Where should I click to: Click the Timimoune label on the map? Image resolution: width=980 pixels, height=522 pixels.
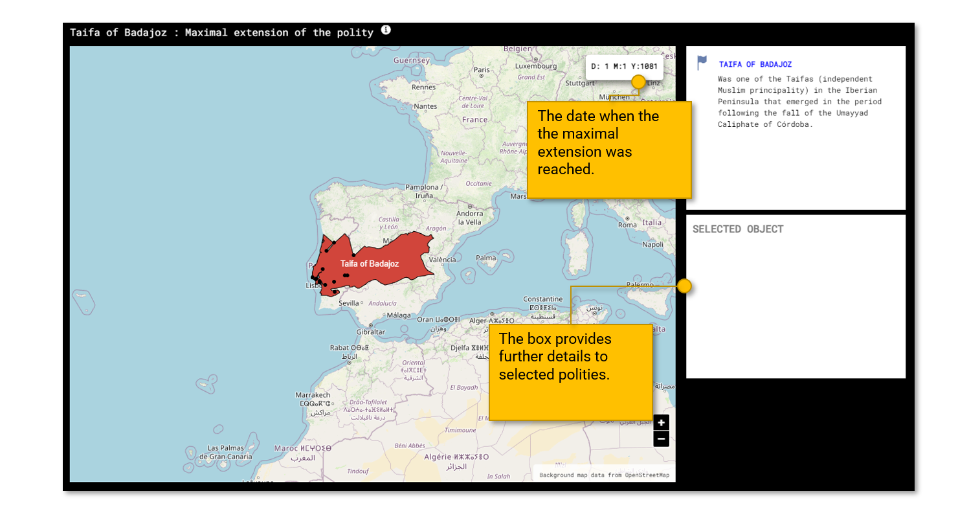460,430
